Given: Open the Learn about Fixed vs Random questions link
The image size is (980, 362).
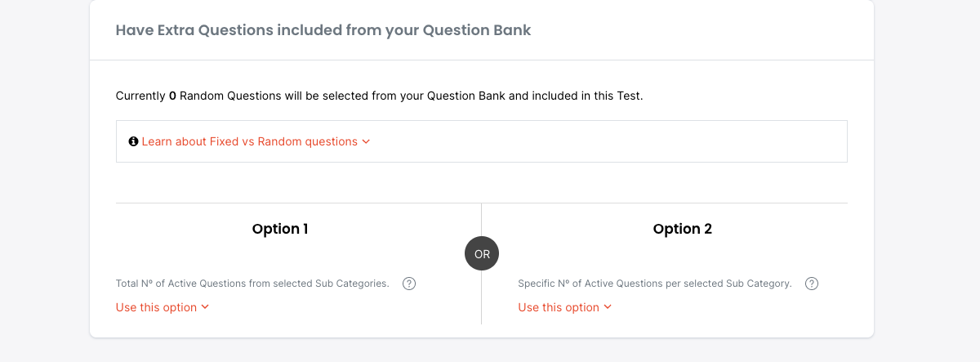Looking at the screenshot, I should (x=249, y=141).
